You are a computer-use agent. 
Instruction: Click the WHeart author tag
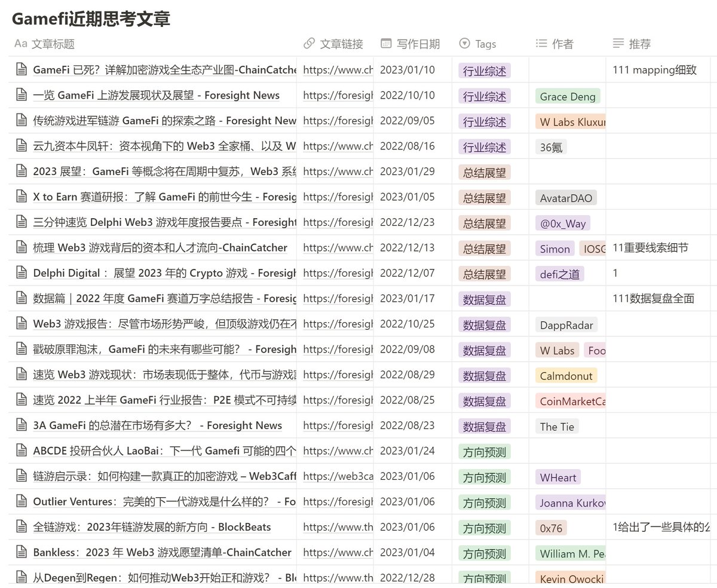(559, 477)
